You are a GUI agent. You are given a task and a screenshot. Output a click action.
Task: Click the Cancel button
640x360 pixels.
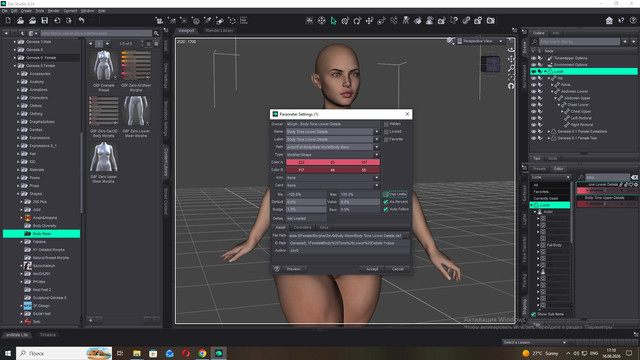coord(398,269)
